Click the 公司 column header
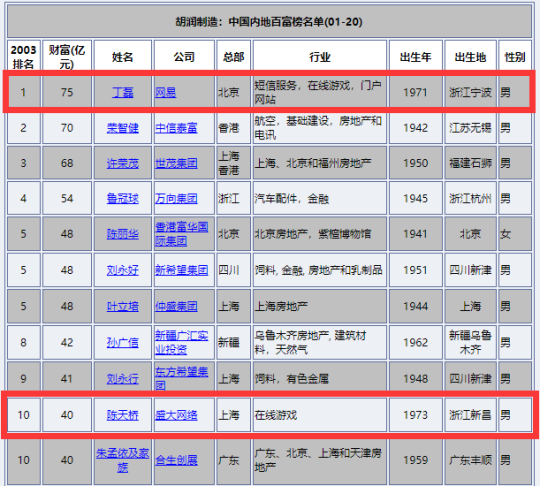Viewport: 540px width, 486px height. pos(184,57)
